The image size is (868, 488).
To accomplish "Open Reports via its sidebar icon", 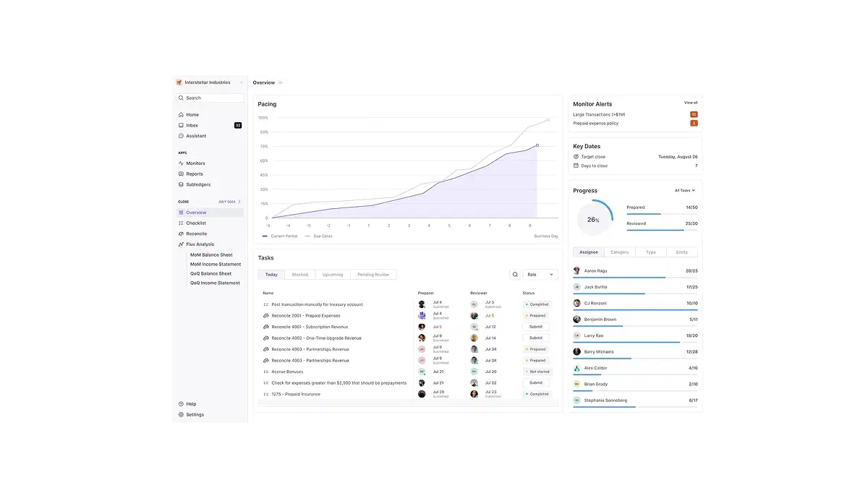I will (181, 174).
